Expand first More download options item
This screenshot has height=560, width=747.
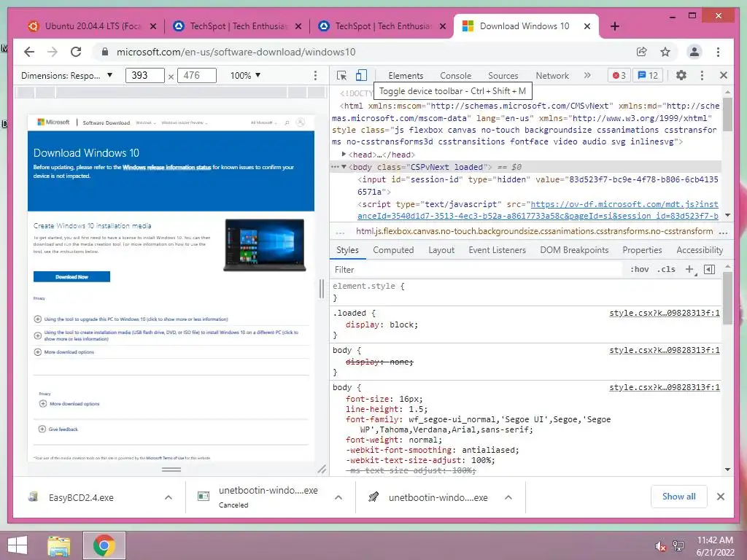(38, 352)
